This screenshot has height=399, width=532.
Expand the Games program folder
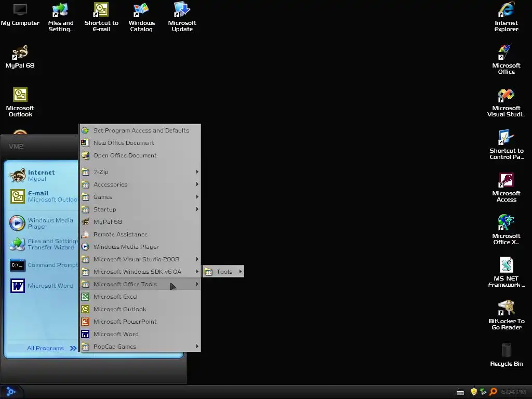pos(140,197)
